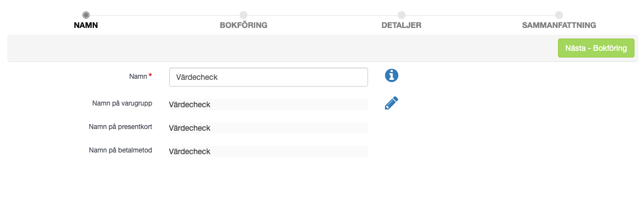Click the 'Namn på presentkort' label
644x210 pixels.
click(x=121, y=127)
